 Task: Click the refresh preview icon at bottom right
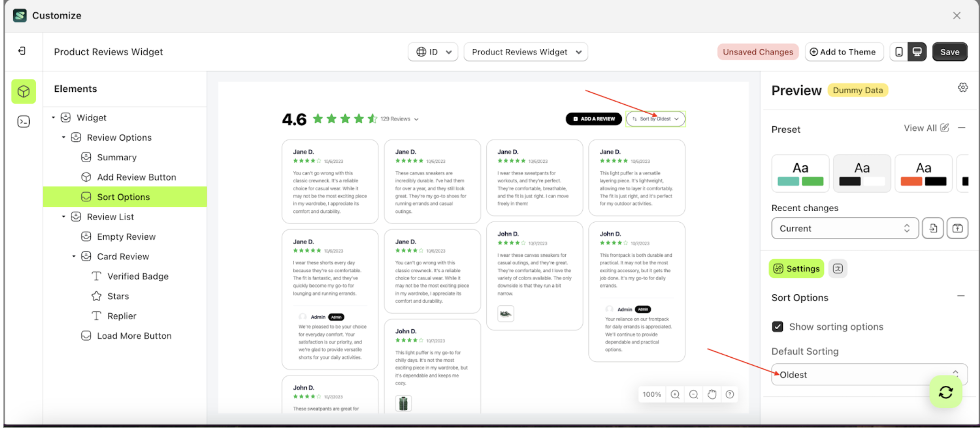(x=945, y=392)
